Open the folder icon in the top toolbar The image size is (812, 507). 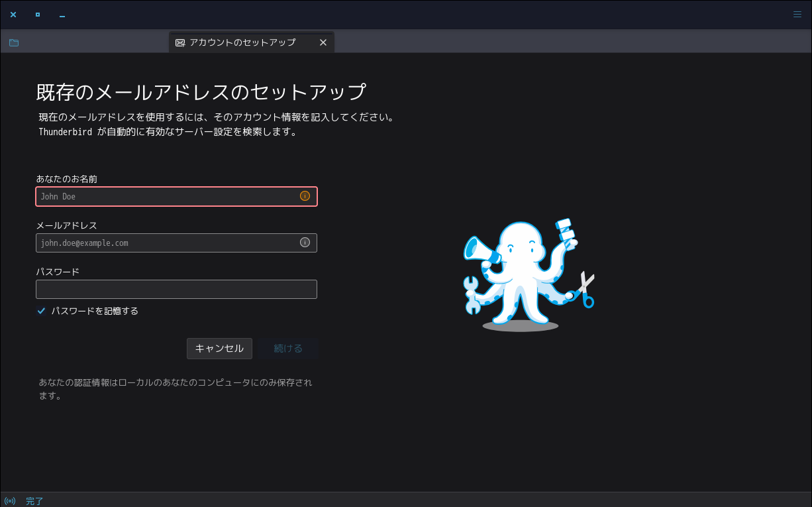pyautogui.click(x=13, y=42)
